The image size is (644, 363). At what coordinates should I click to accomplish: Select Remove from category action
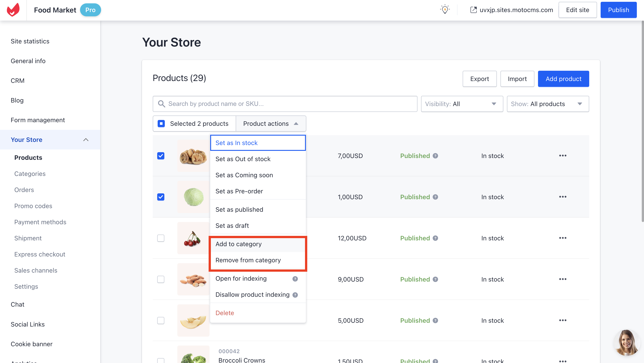click(x=258, y=260)
